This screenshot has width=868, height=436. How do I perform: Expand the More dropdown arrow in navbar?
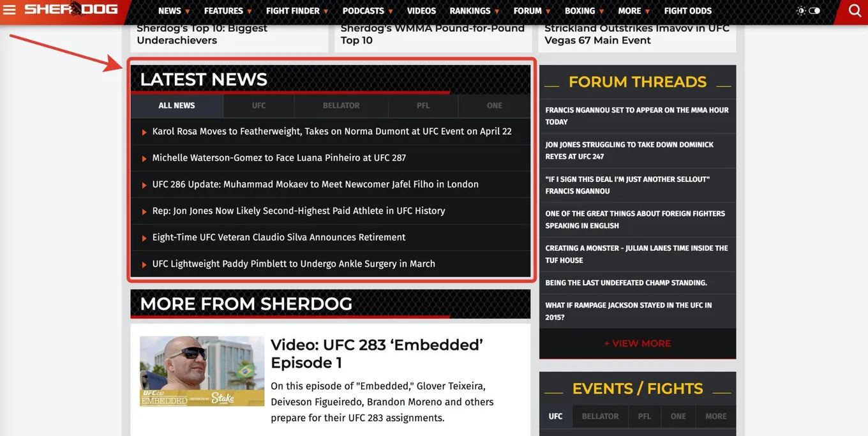coord(647,11)
